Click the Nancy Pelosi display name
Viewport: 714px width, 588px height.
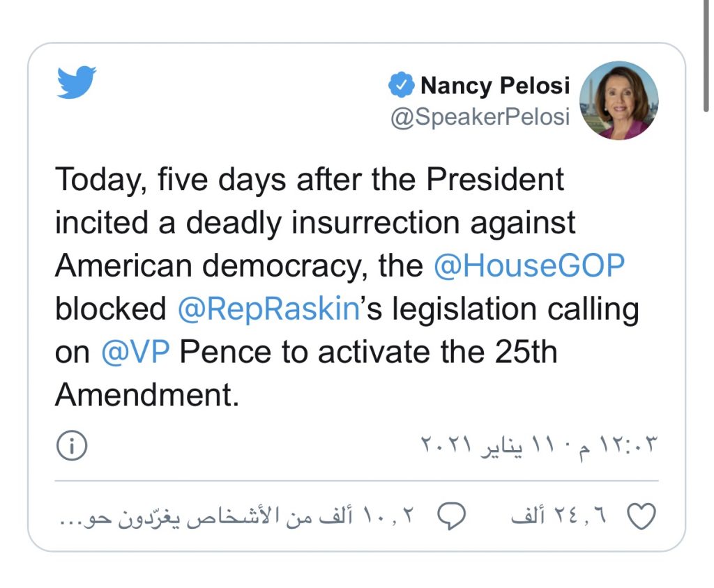495,85
